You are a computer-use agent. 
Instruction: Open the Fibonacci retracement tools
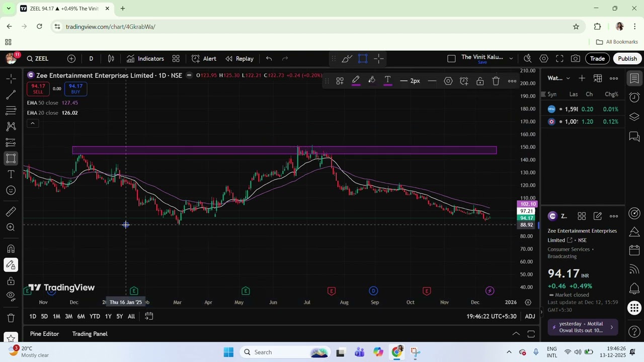click(x=11, y=111)
